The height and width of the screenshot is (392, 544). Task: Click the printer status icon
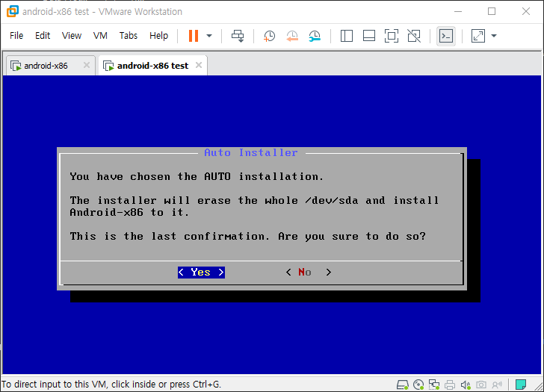point(450,385)
